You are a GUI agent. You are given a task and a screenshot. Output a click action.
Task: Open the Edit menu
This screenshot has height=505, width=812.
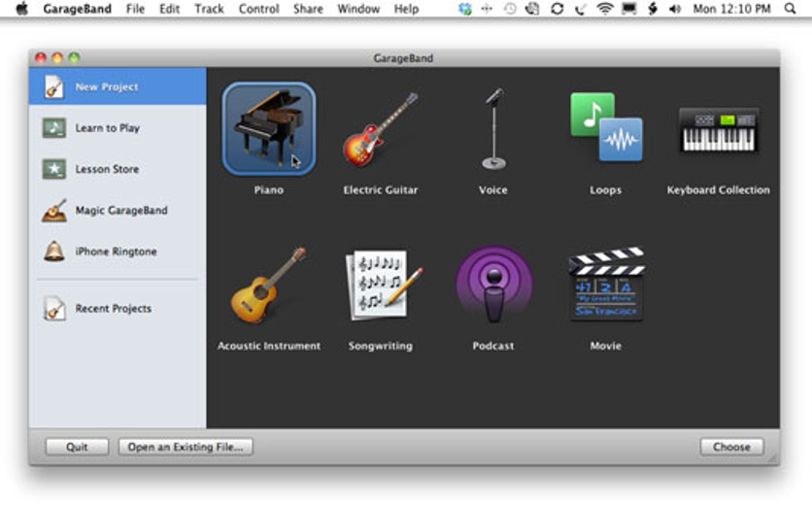169,9
